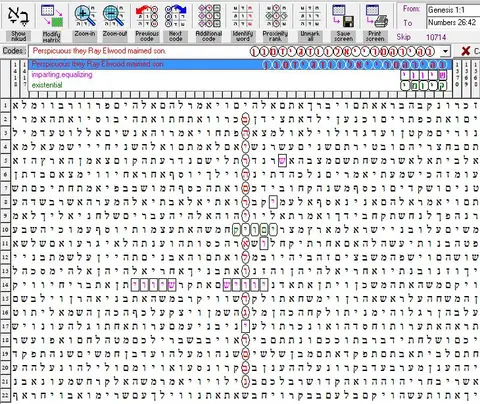Click row number 5
Image resolution: width=480 pixels, height=404 pixels.
tap(5, 161)
